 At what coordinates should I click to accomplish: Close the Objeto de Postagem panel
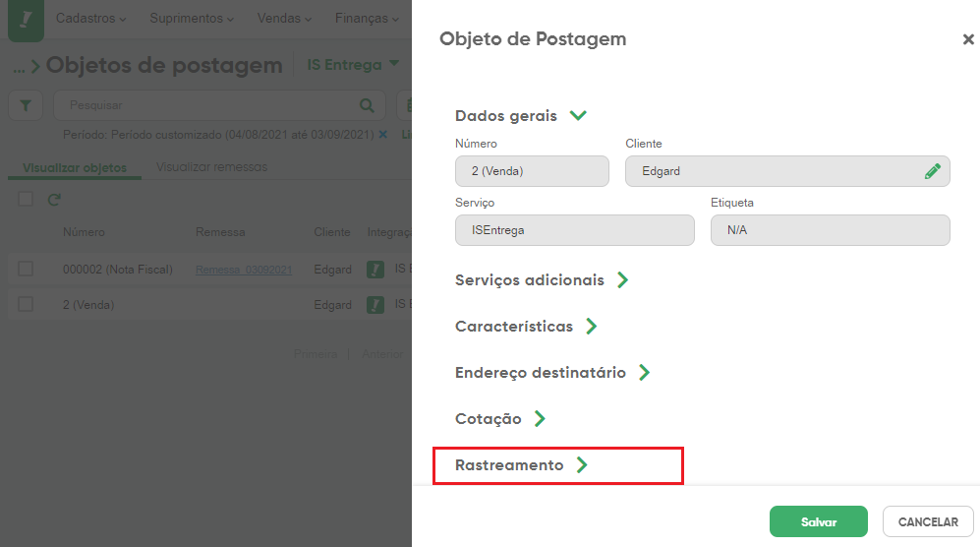point(968,39)
